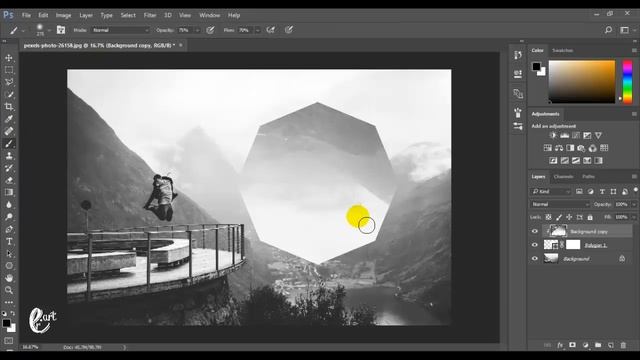Screen dimensions: 640x360
Task: Open the History panel icon
Action: pyautogui.click(x=518, y=55)
